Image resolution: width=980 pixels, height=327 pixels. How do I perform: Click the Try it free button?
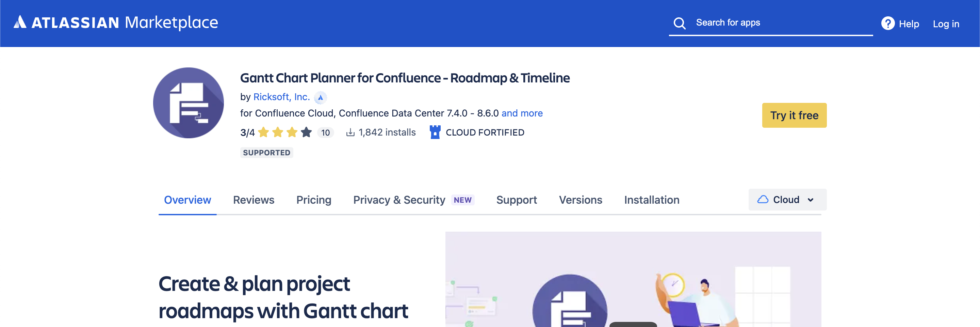coord(794,115)
